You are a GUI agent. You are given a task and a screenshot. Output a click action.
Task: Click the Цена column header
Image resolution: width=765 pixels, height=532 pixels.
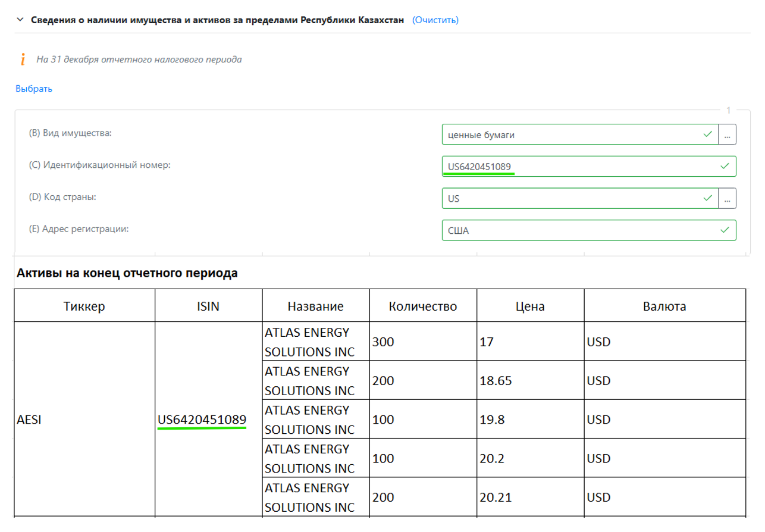pyautogui.click(x=530, y=306)
